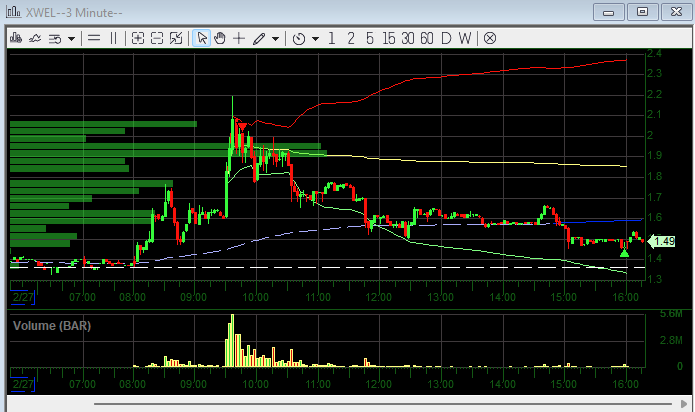695x412 pixels.
Task: Click the clock time-range icon
Action: point(299,39)
